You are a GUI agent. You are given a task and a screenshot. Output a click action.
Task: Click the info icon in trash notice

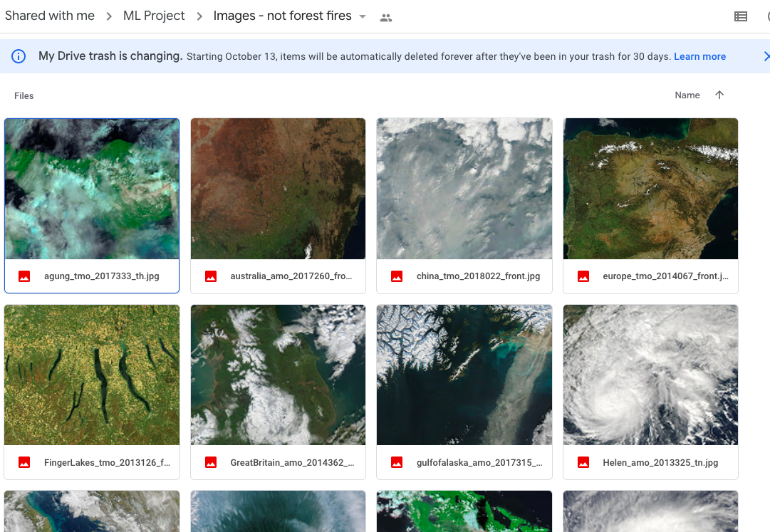tap(19, 56)
